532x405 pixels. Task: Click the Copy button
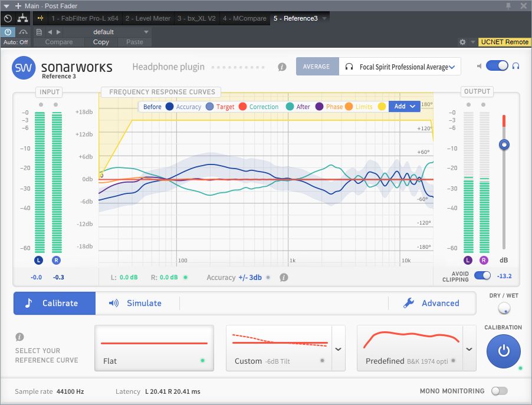[101, 42]
